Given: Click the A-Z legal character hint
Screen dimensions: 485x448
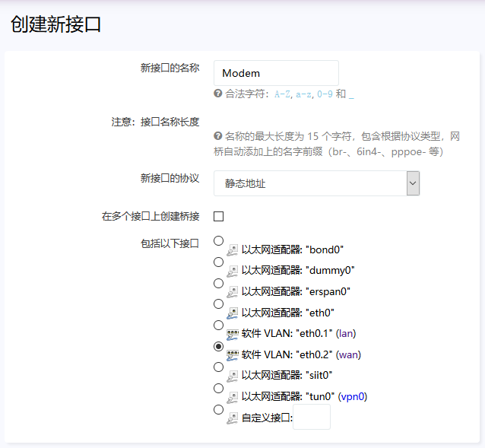Looking at the screenshot, I should 282,94.
